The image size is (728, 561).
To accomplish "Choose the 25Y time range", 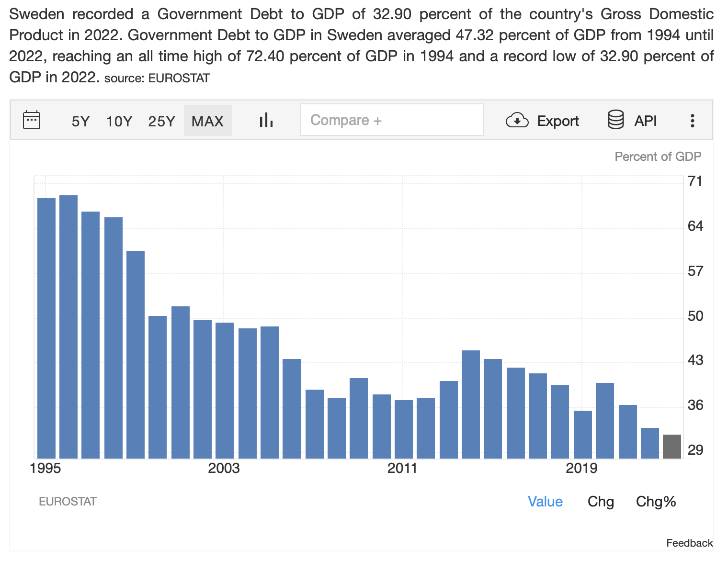I will [161, 121].
